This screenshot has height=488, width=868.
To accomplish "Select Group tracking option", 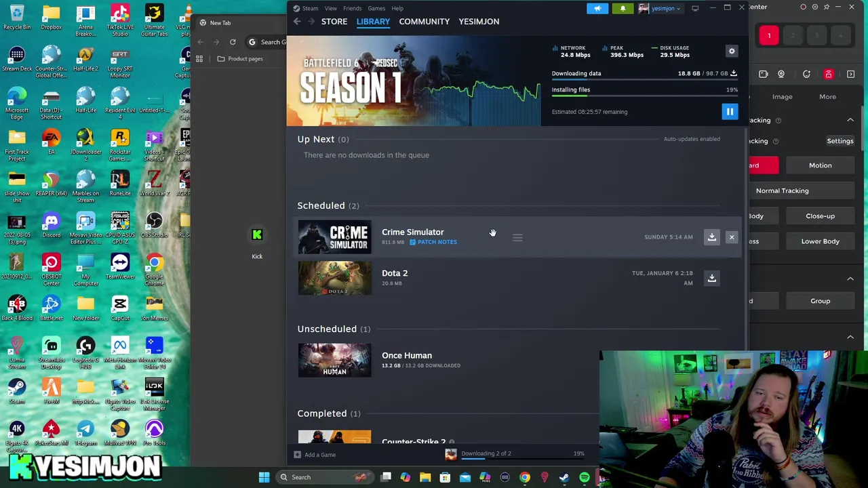I will click(x=820, y=301).
